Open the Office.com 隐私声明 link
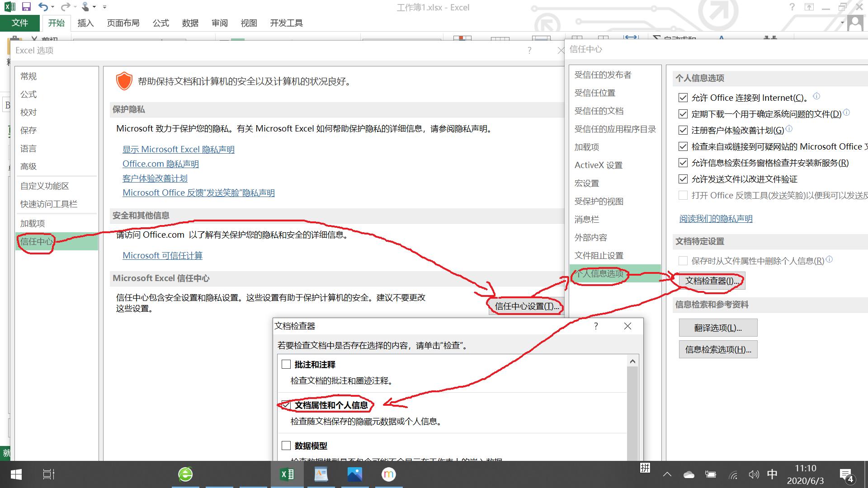Image resolution: width=868 pixels, height=488 pixels. coord(160,164)
